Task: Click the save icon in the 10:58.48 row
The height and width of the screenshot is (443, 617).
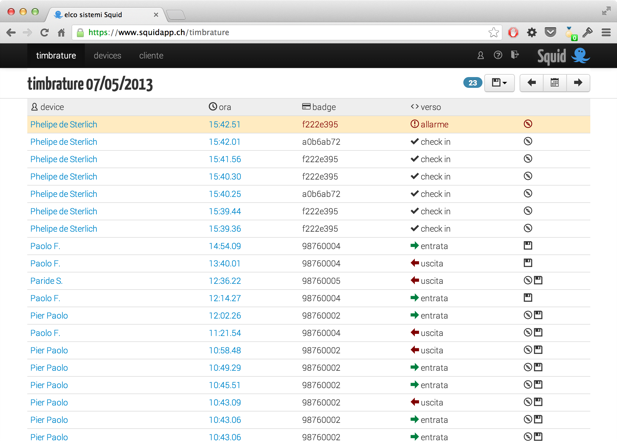Action: tap(538, 350)
